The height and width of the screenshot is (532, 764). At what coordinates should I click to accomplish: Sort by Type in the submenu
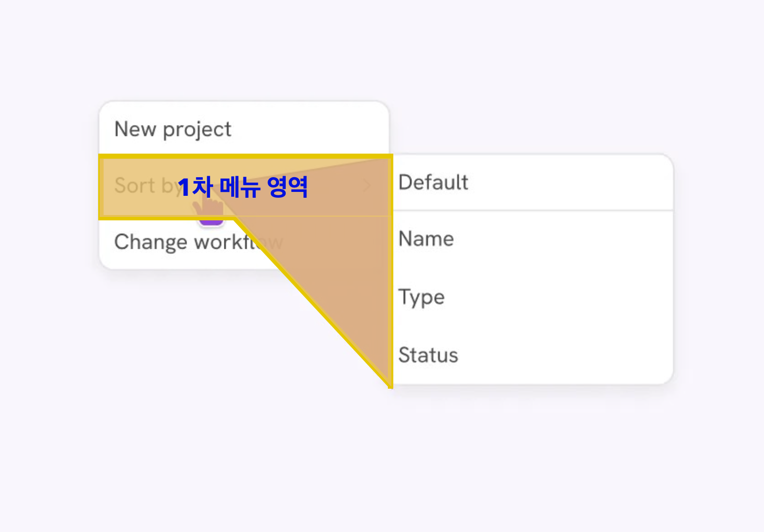(x=532, y=297)
